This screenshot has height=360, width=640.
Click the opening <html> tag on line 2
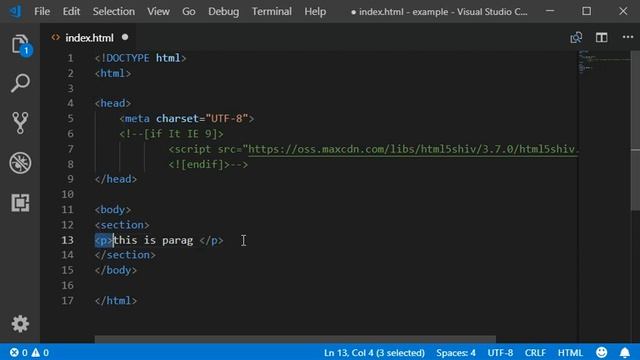point(113,73)
